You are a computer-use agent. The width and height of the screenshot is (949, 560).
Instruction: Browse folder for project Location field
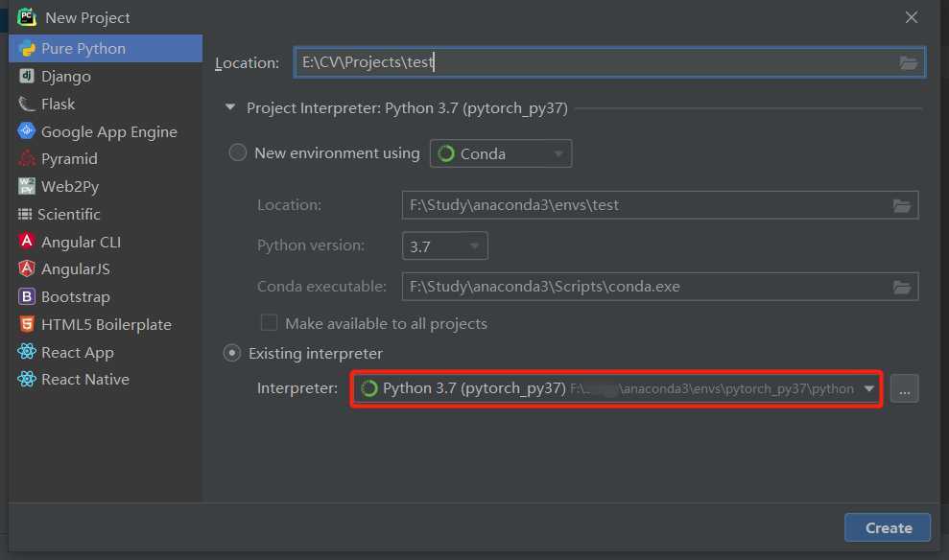(x=909, y=62)
